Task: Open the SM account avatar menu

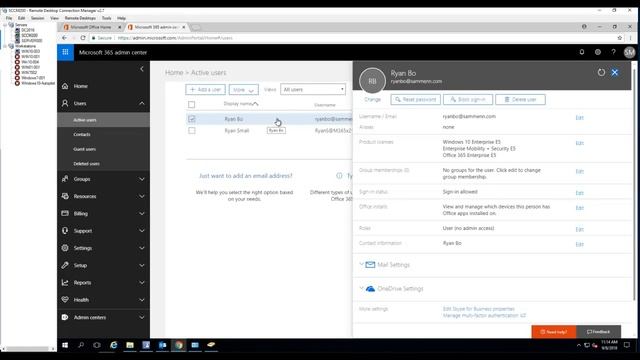Action: click(629, 52)
